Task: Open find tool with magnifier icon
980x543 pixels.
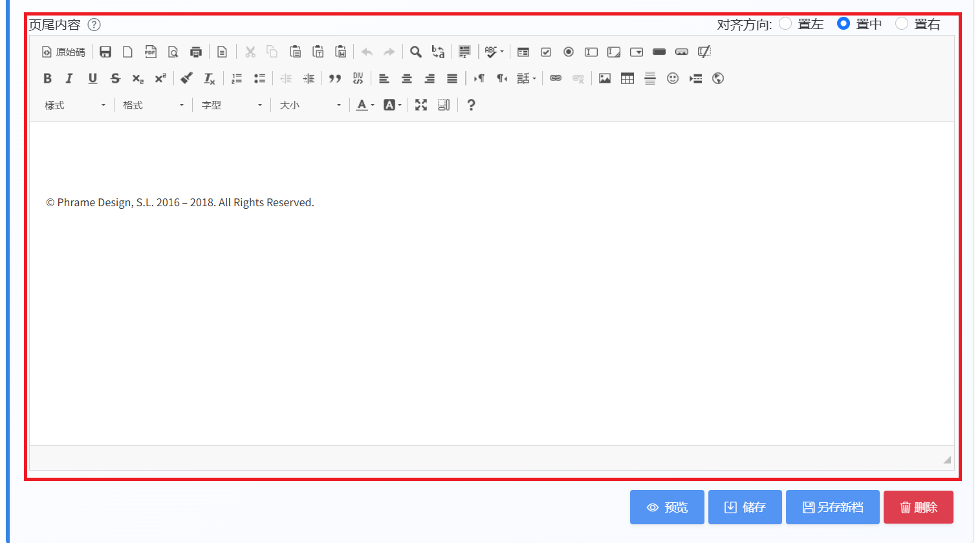Action: (x=416, y=52)
